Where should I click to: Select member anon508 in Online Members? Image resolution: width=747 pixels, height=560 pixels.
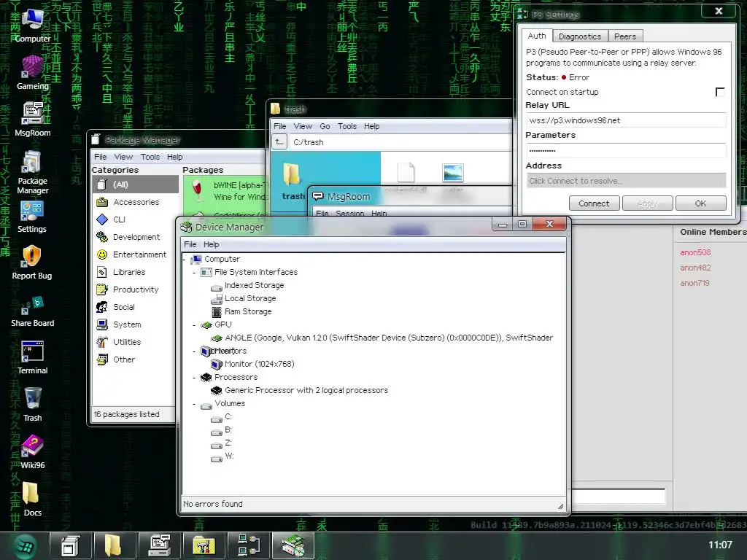point(695,252)
